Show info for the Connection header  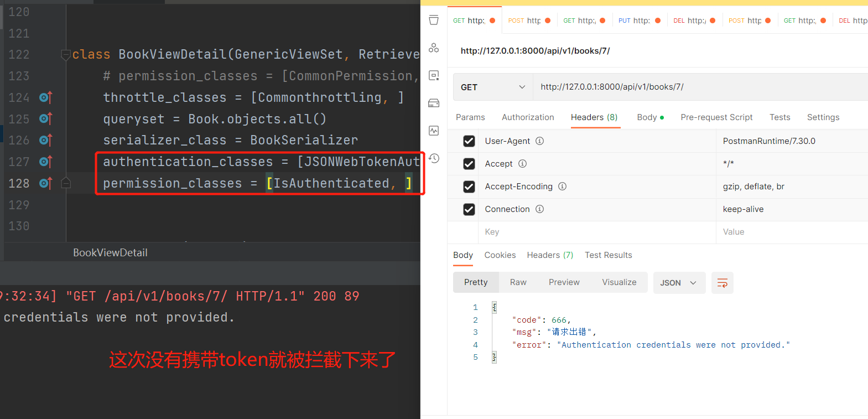pos(539,209)
